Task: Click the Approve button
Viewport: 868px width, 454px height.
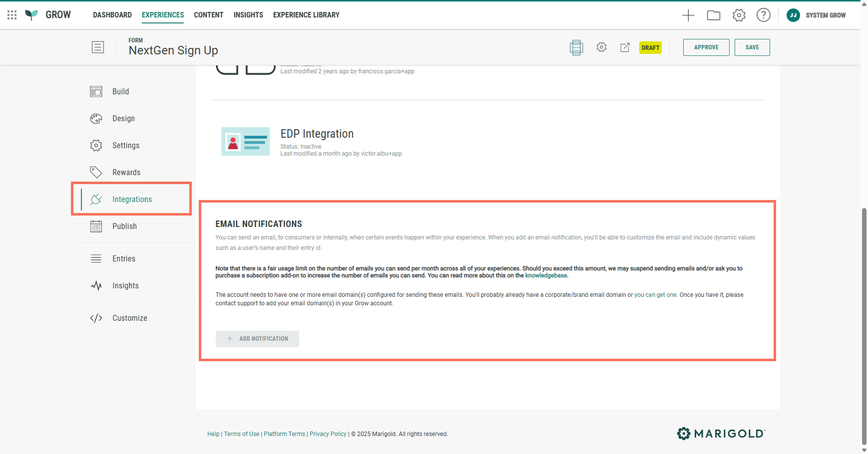Action: point(706,47)
